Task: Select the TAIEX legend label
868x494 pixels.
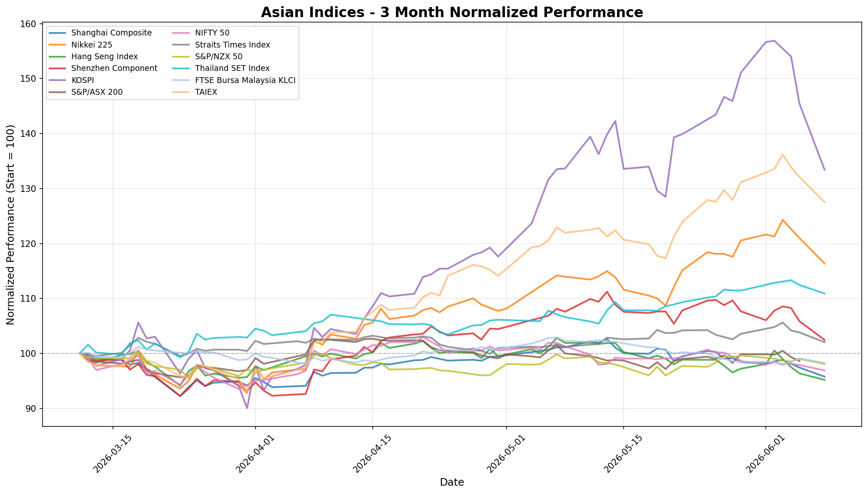Action: click(206, 92)
